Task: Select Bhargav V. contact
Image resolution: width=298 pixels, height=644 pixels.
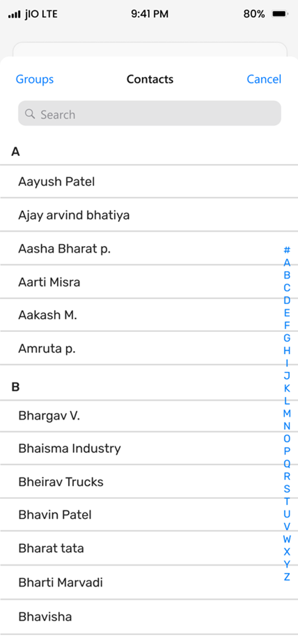Action: tap(49, 416)
